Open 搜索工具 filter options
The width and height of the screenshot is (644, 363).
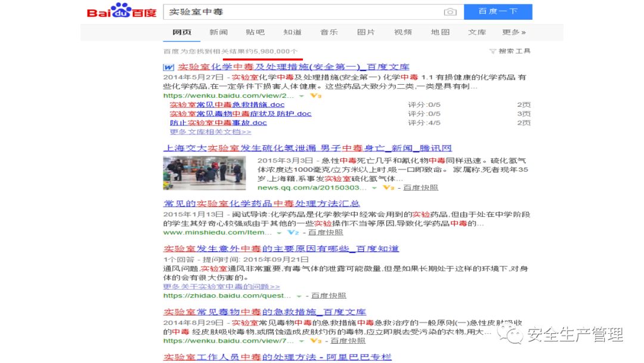coord(514,51)
